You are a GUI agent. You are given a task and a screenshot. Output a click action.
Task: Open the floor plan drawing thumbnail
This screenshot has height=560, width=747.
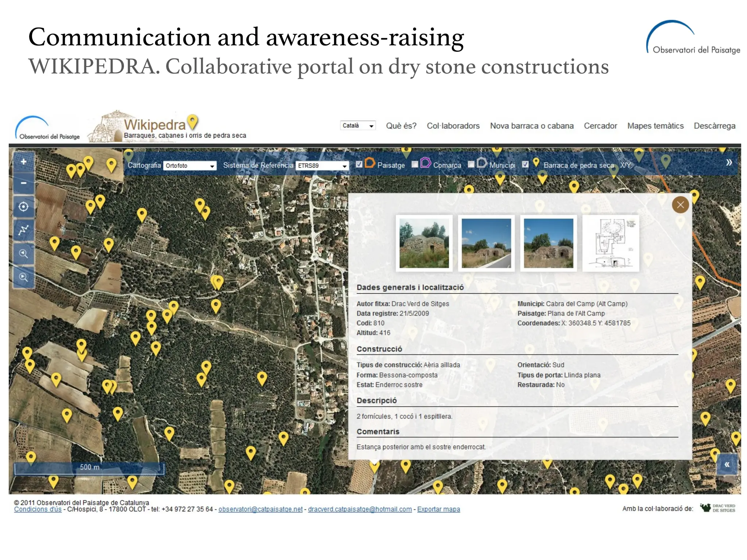tap(611, 243)
